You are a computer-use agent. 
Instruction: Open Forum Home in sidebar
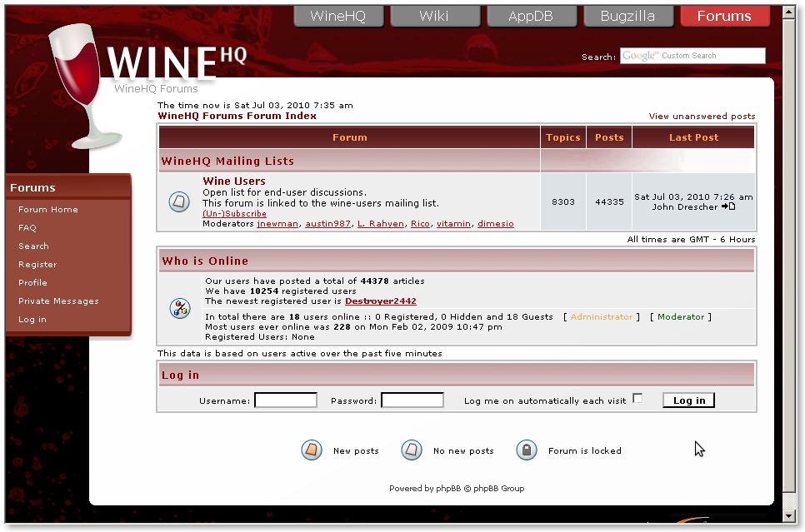[48, 209]
